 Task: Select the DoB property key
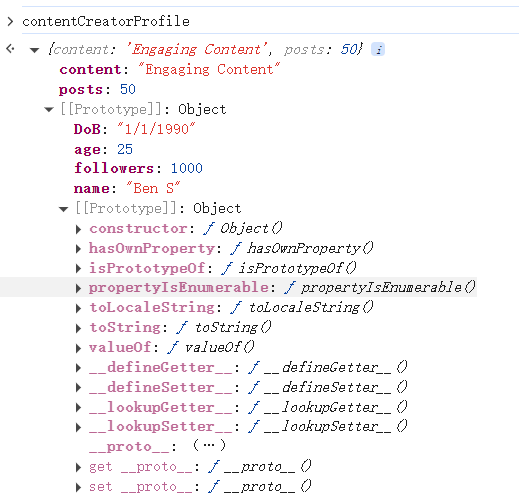(87, 129)
